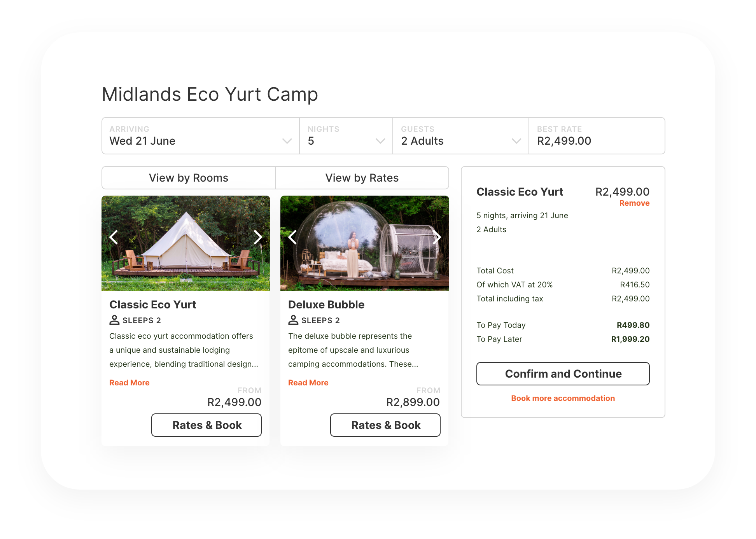Switch to View by Rooms tab
This screenshot has width=756, height=539.
tap(189, 178)
